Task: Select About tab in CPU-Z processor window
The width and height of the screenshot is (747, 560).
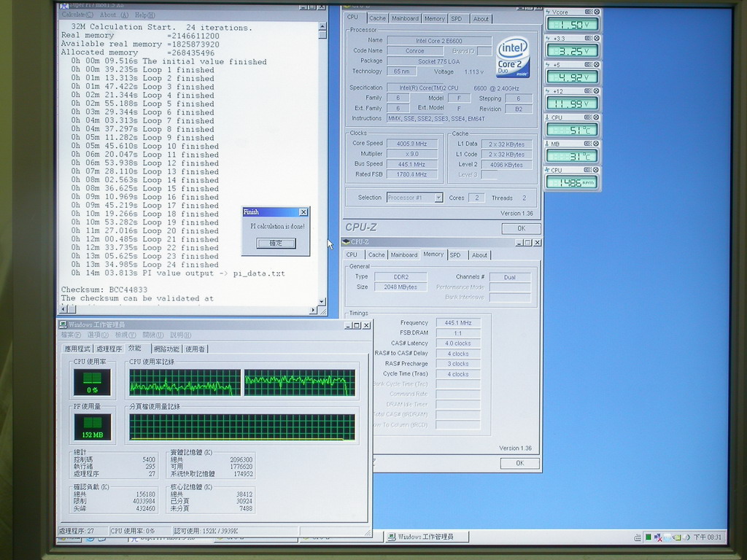Action: 481,18
